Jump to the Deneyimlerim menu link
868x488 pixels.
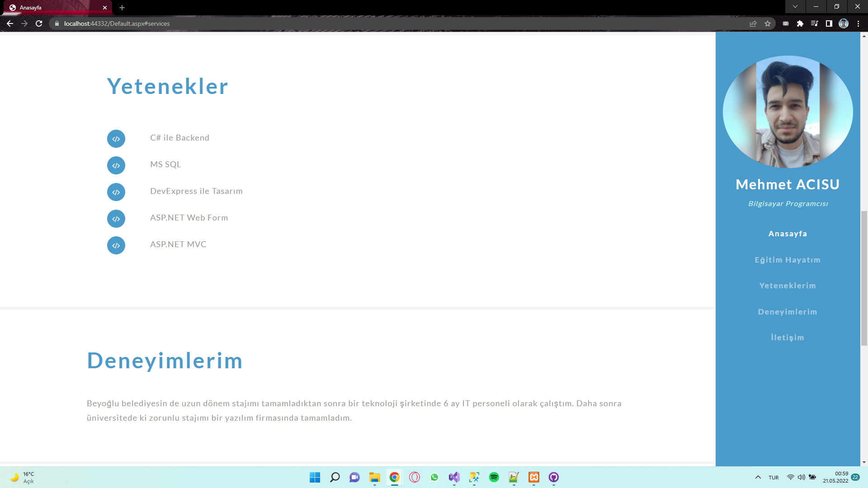tap(788, 312)
